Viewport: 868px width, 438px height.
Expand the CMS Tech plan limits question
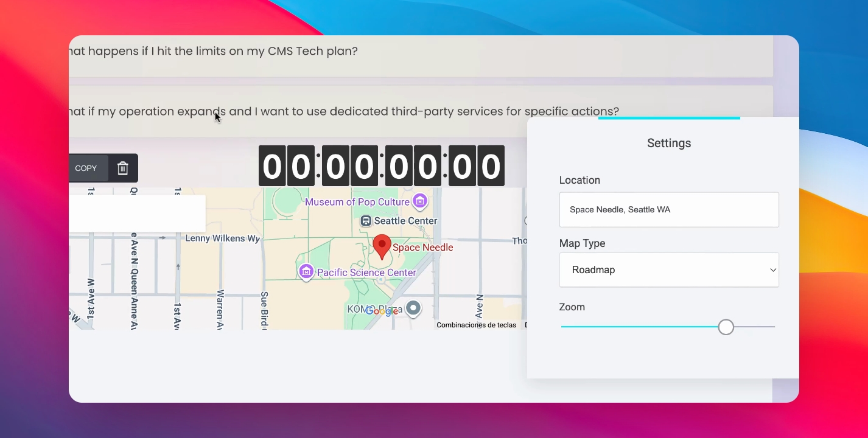tap(421, 56)
